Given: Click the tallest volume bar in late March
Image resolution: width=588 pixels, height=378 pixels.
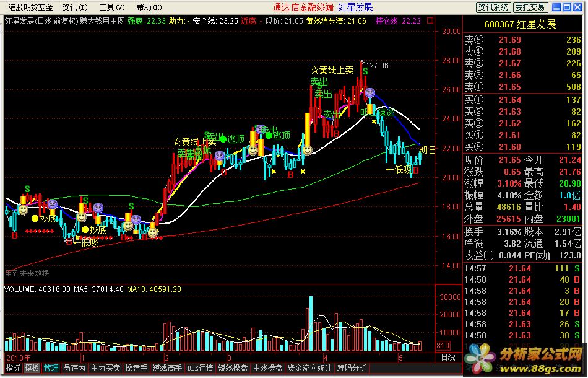Looking at the screenshot, I should tap(311, 323).
